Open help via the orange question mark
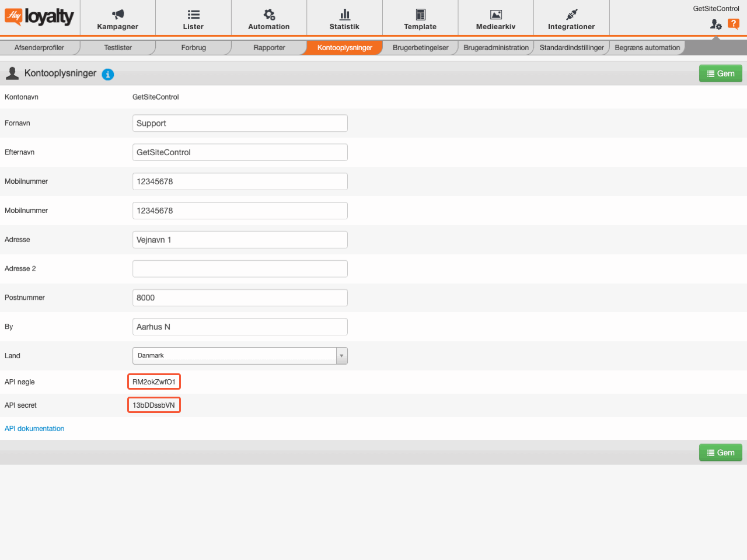747x560 pixels. click(x=734, y=25)
